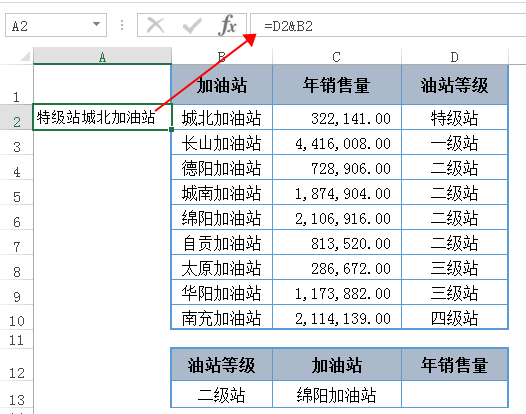Screen dimensions: 526x414
Task: Select sales value 2,114,139.00
Action: click(x=337, y=317)
